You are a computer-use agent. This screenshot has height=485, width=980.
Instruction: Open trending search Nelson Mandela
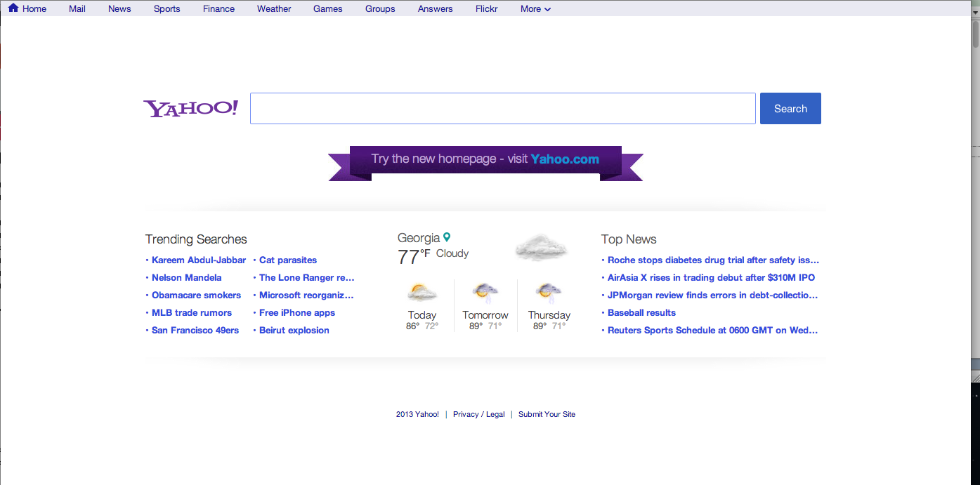187,278
